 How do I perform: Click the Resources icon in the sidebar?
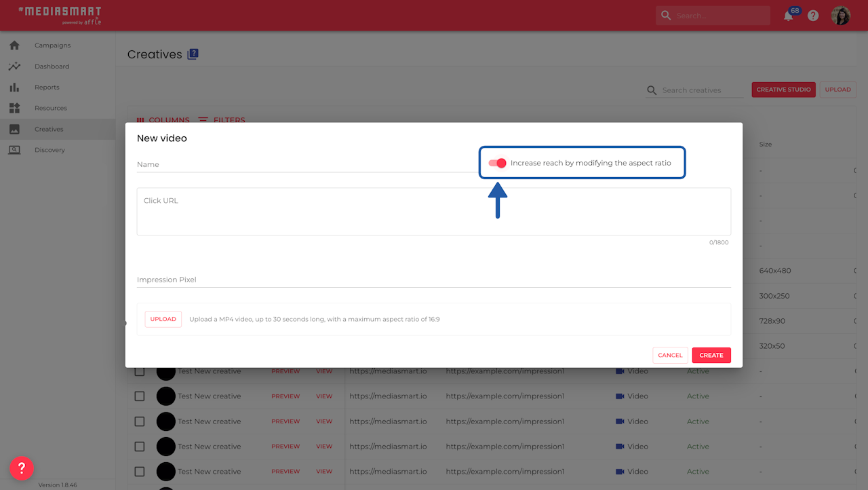(x=14, y=108)
